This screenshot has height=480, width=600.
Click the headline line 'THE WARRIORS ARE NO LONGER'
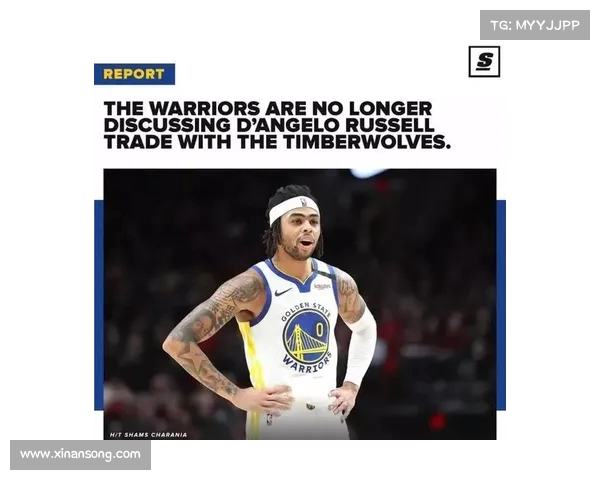[x=268, y=108]
